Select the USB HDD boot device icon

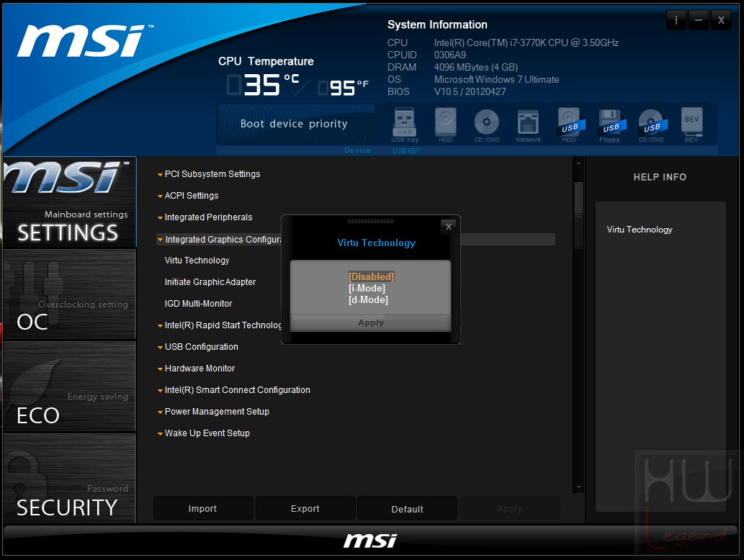point(570,125)
